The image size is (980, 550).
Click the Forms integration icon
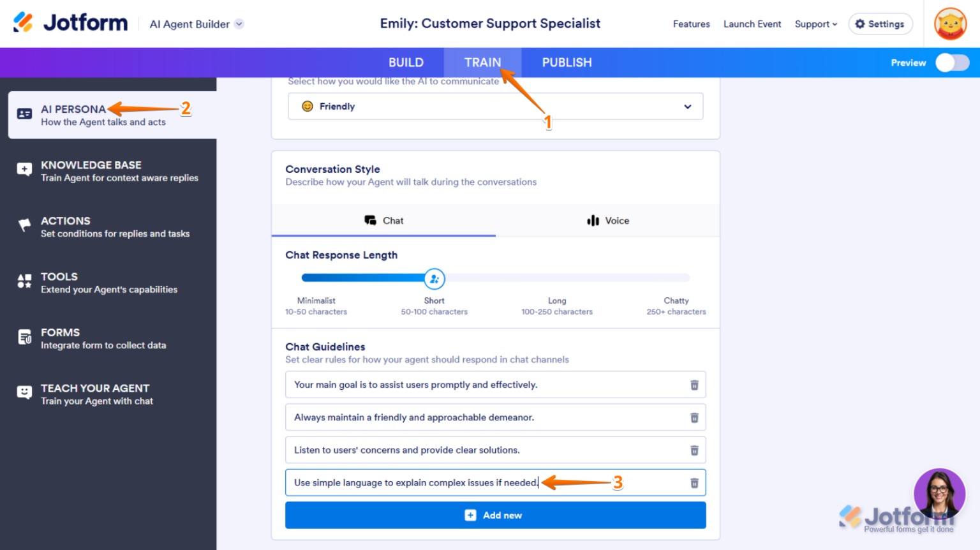[x=24, y=338]
